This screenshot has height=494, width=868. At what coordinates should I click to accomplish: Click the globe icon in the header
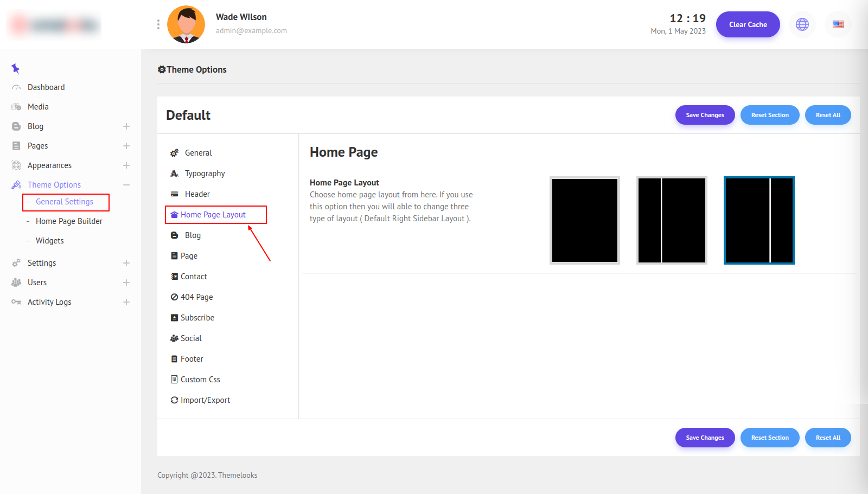(x=802, y=24)
